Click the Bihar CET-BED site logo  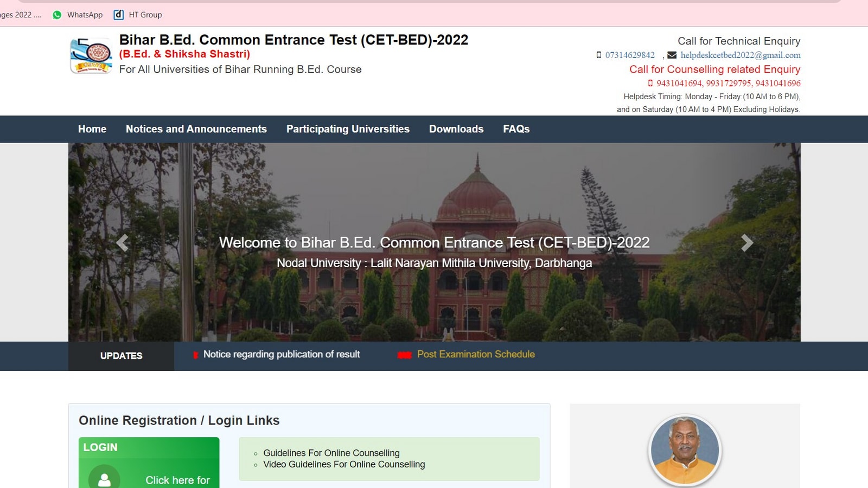coord(91,55)
